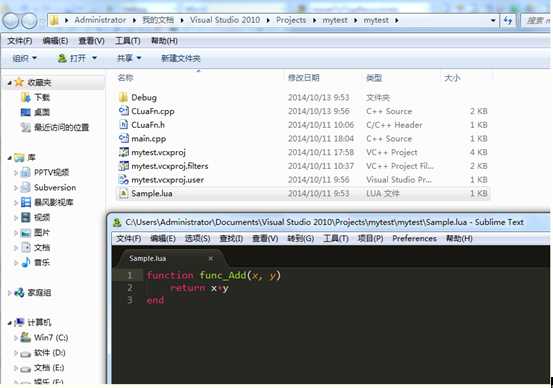The image size is (553, 388).
Task: Click line number 2 in editor gutter
Action: (130, 288)
